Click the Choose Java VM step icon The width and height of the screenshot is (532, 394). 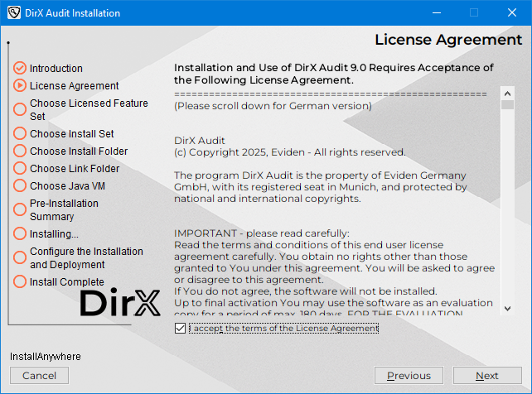[x=20, y=185]
